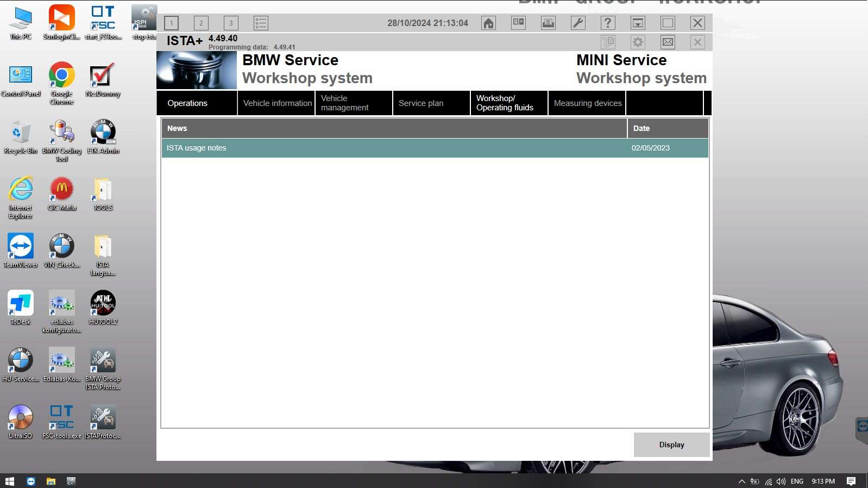Viewport: 868px width, 488px height.
Task: Open Google Chrome desktop shortcut
Action: [x=62, y=83]
